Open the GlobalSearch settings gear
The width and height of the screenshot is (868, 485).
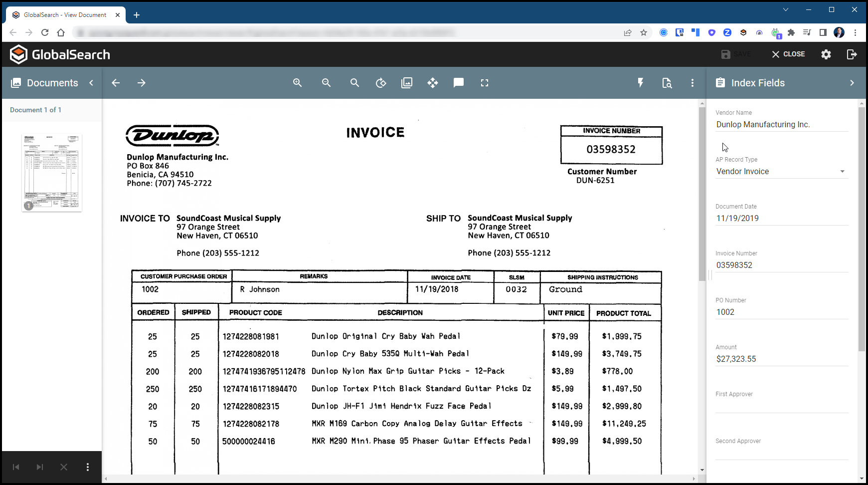(826, 54)
